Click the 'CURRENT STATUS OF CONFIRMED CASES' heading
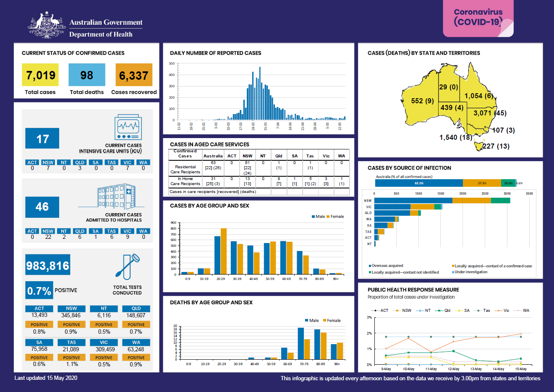The width and height of the screenshot is (554, 392). pos(73,53)
